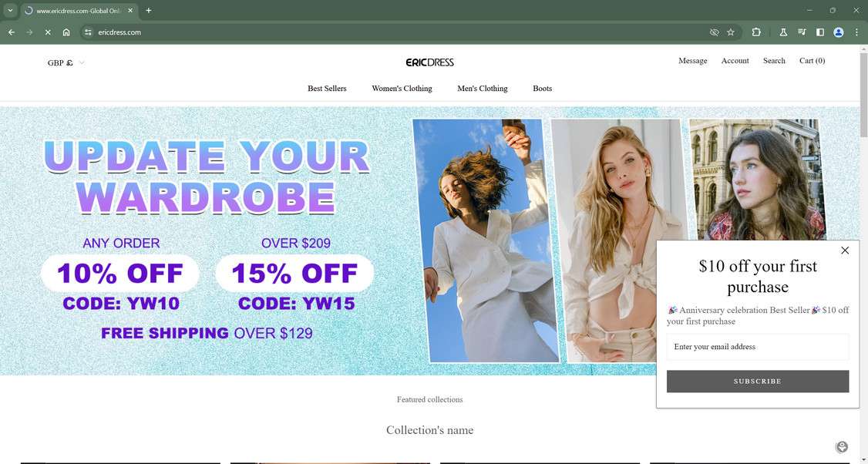The width and height of the screenshot is (868, 464).
Task: Open site information in the address bar
Action: (87, 32)
